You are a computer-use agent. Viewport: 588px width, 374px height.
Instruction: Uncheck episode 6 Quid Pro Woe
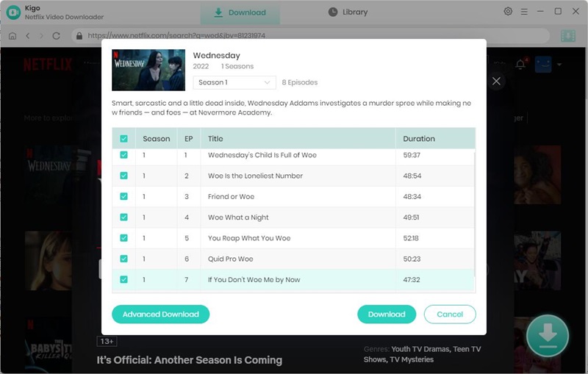(x=123, y=259)
